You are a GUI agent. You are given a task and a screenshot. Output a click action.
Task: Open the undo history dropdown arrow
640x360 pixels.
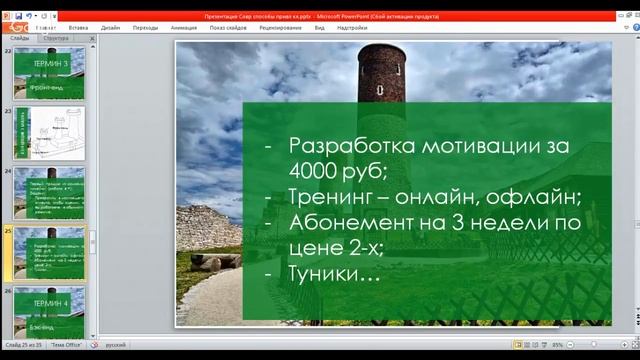[36, 16]
